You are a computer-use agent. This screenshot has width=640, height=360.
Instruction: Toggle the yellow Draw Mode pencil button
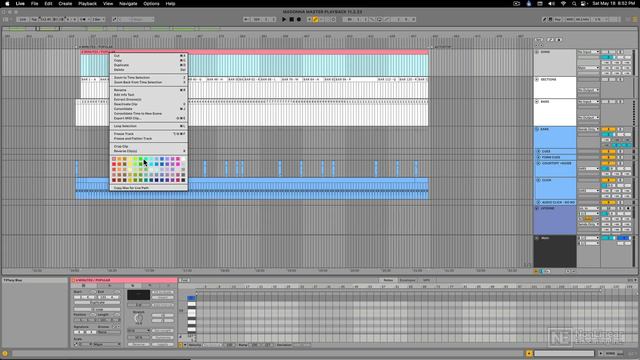pyautogui.click(x=316, y=19)
